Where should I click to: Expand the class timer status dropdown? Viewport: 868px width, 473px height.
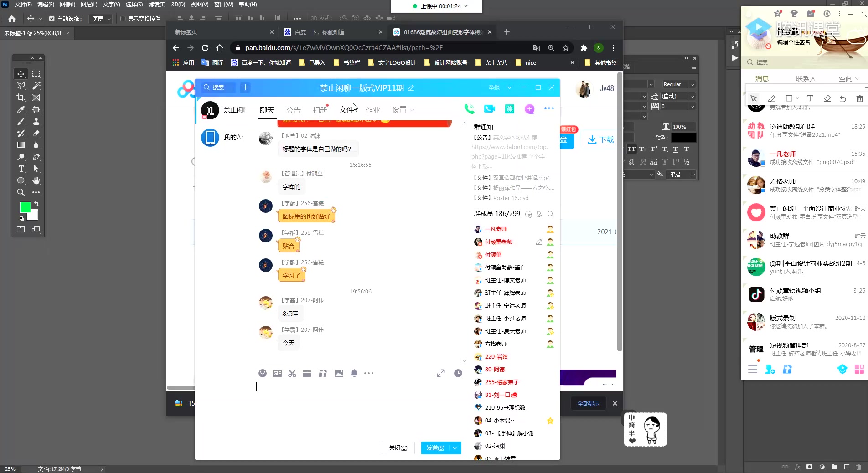[465, 6]
